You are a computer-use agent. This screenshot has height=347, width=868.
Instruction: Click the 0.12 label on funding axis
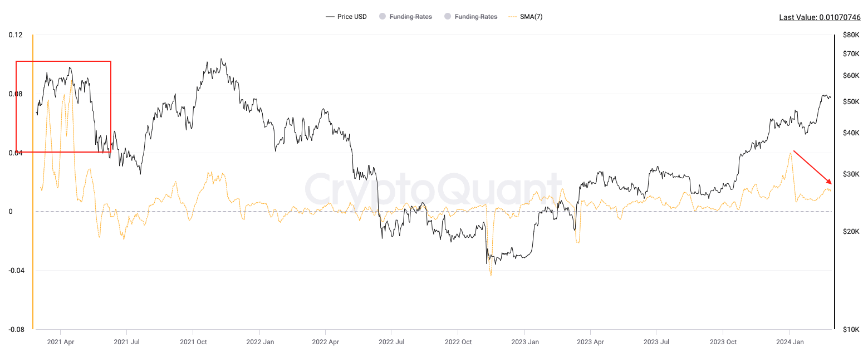click(x=16, y=35)
